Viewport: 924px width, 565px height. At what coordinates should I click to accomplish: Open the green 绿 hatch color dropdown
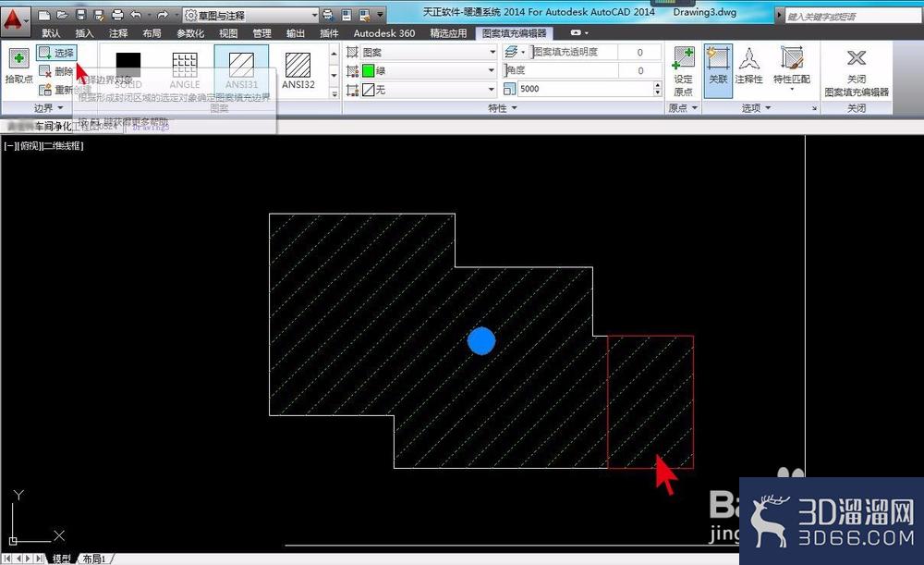(x=430, y=71)
